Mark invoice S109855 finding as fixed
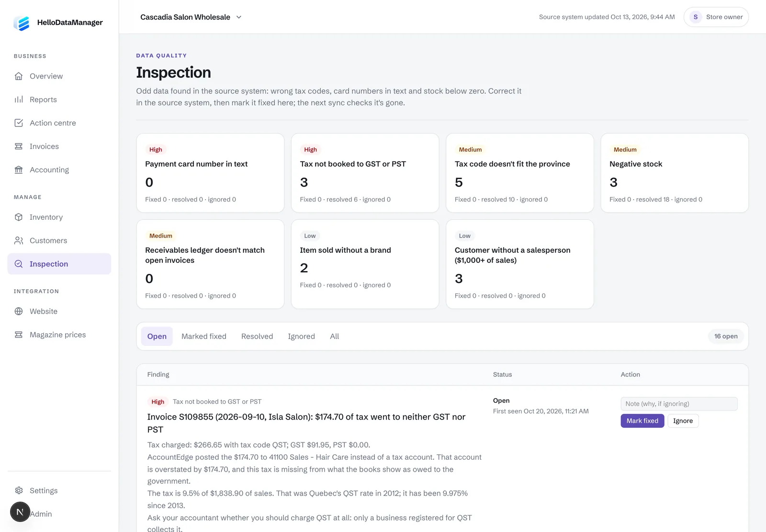Screen dimensions: 766x532 [642, 421]
